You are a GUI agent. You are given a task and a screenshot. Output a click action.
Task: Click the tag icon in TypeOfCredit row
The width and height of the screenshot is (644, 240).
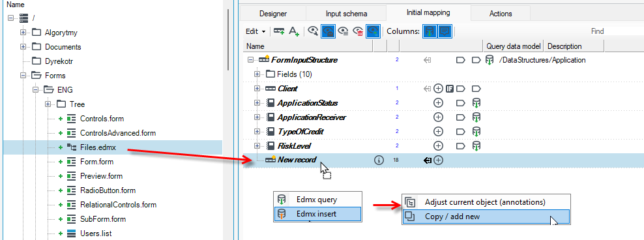pyautogui.click(x=461, y=132)
